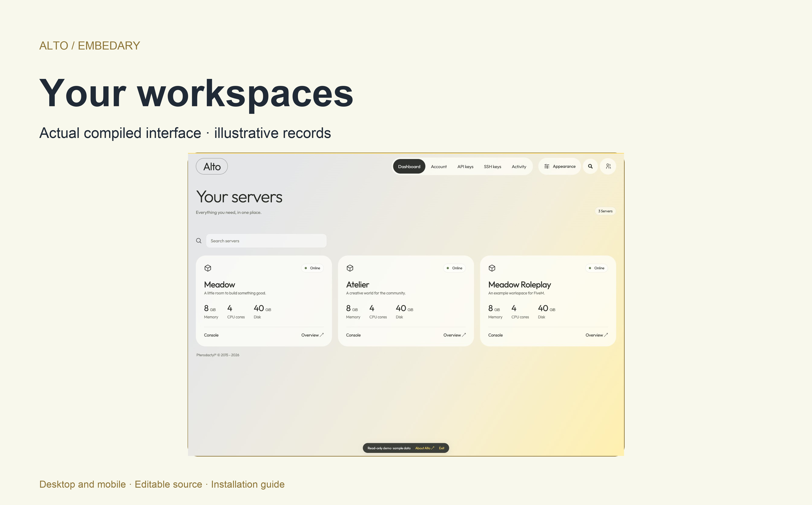
Task: Click Exit in the demo banner
Action: coord(442,448)
